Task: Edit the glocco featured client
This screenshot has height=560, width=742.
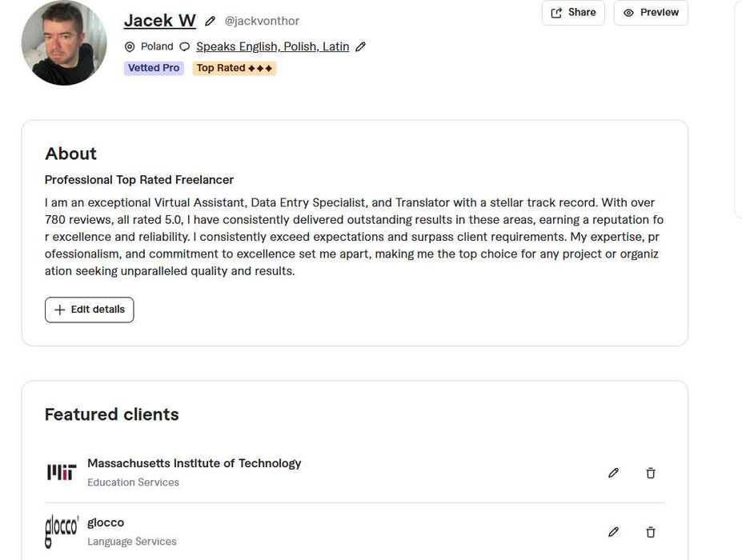Action: [613, 532]
